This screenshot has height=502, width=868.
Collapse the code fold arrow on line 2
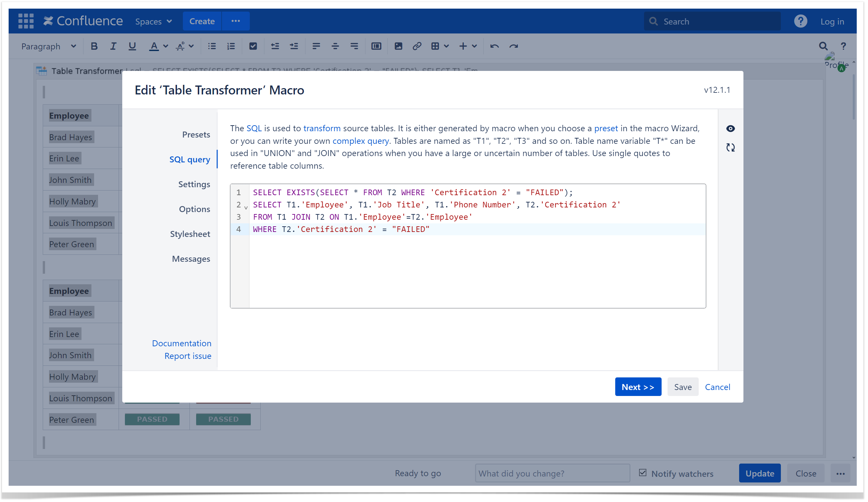246,207
